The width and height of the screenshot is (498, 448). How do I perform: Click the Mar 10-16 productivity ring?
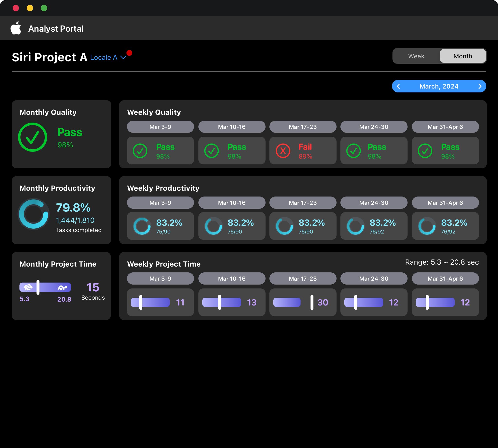click(x=213, y=226)
